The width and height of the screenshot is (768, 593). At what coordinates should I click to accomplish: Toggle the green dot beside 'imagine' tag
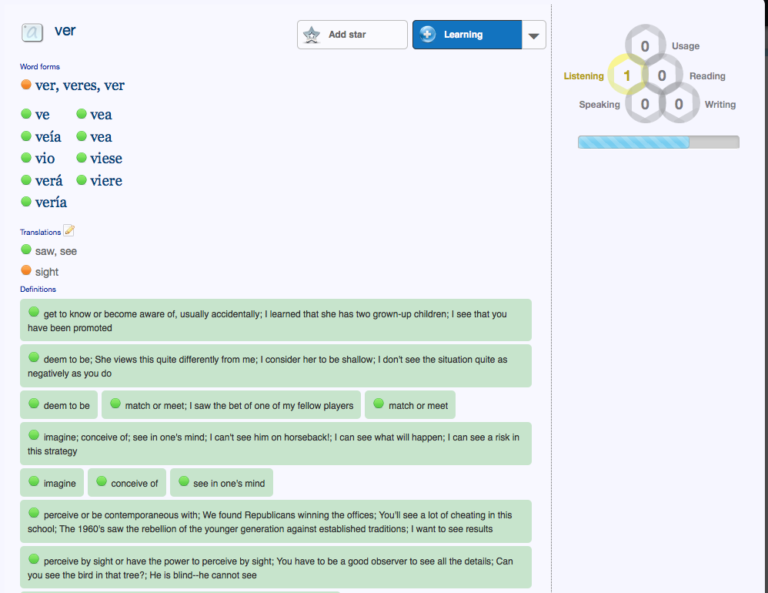(33, 482)
